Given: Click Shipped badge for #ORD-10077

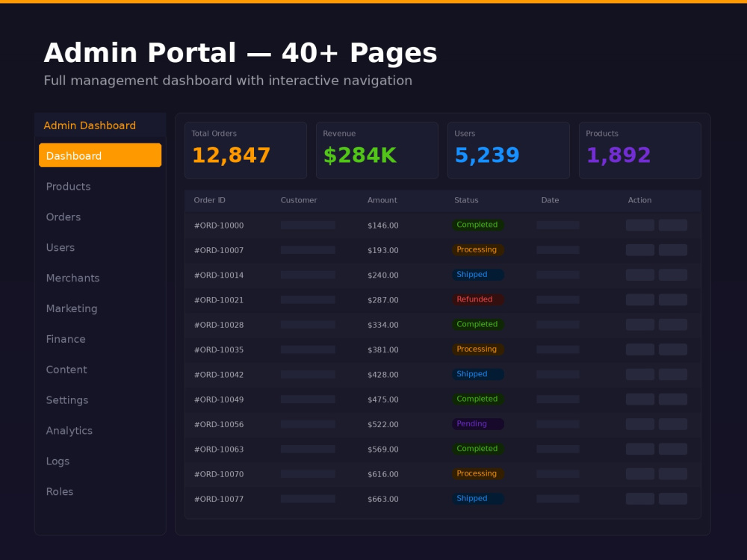Looking at the screenshot, I should point(478,499).
